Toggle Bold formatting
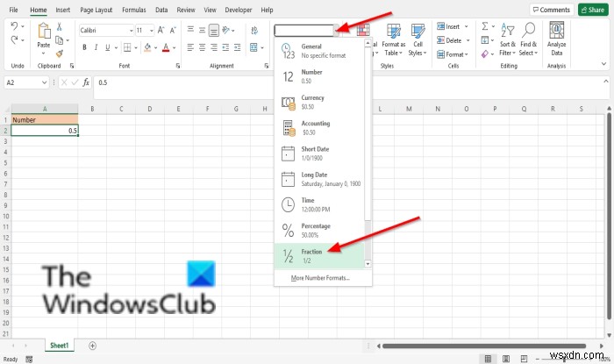The width and height of the screenshot is (614, 364). click(x=84, y=47)
